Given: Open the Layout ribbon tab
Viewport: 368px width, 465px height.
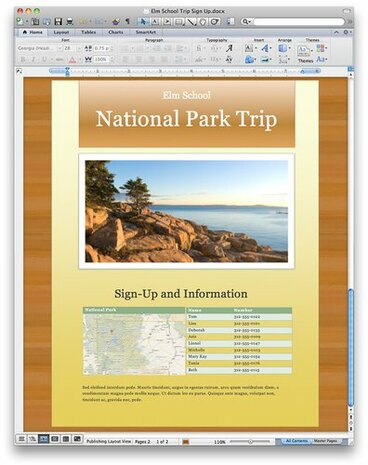Looking at the screenshot, I should click(x=61, y=32).
